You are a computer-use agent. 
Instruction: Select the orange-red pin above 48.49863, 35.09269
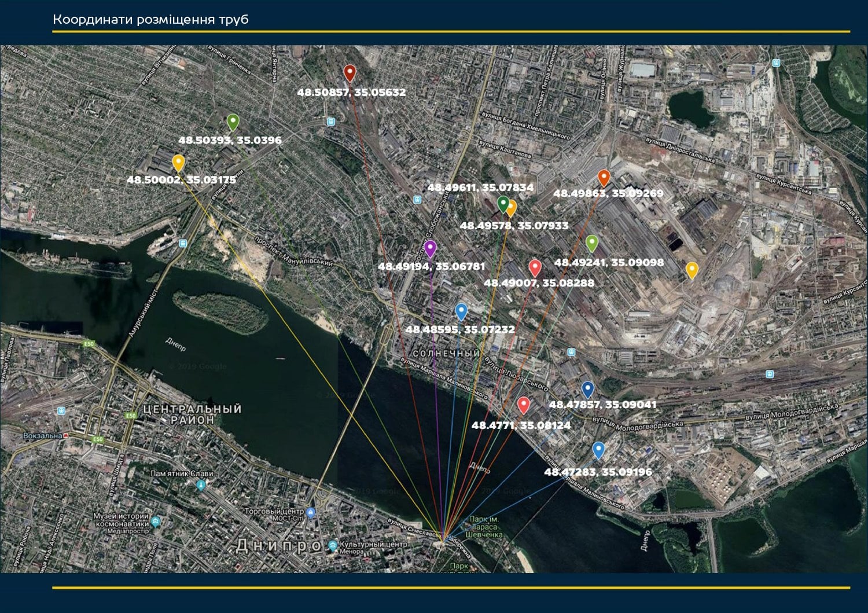[x=604, y=177]
